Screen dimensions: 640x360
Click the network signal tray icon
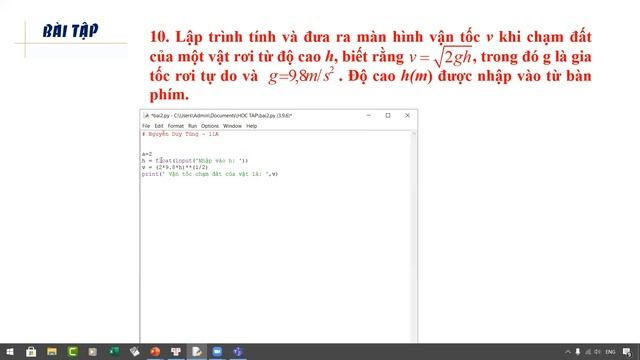[588, 351]
